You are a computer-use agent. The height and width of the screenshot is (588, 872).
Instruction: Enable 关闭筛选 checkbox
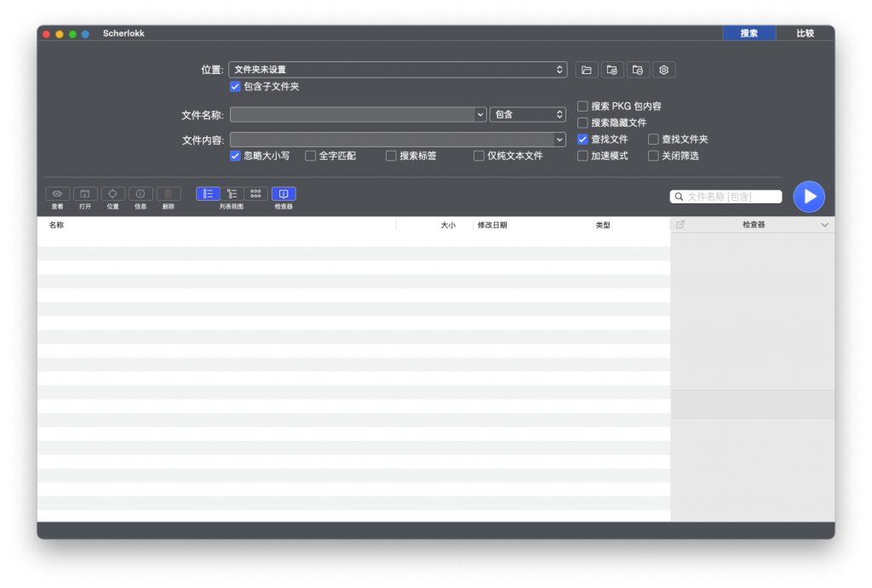point(653,157)
